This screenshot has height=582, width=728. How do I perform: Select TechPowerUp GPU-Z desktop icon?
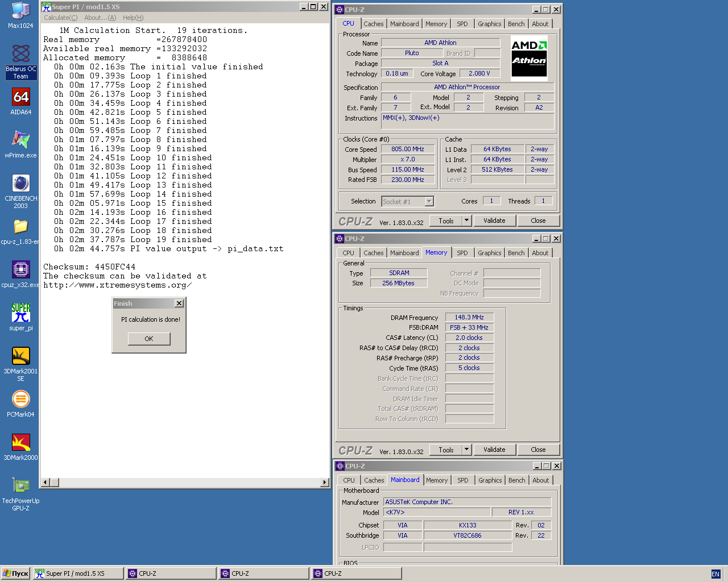(x=20, y=494)
